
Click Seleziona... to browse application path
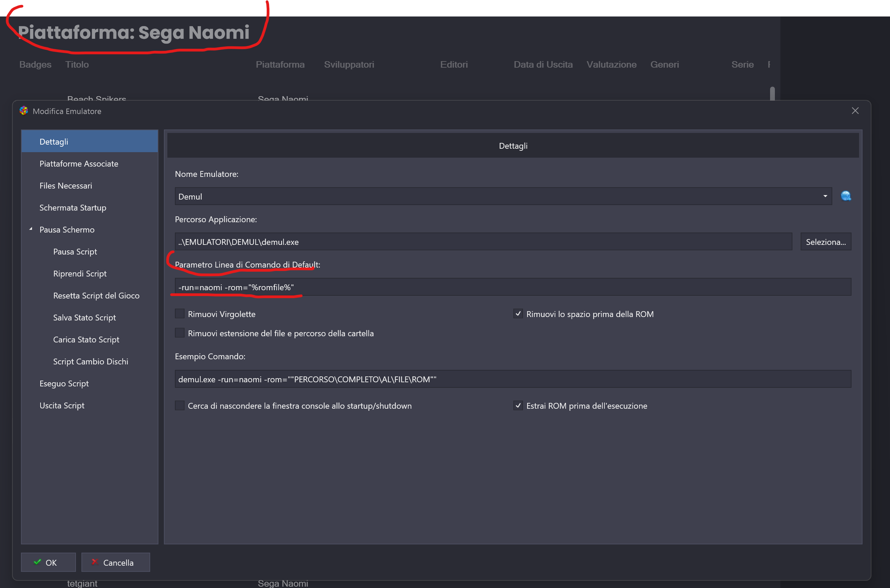(825, 242)
